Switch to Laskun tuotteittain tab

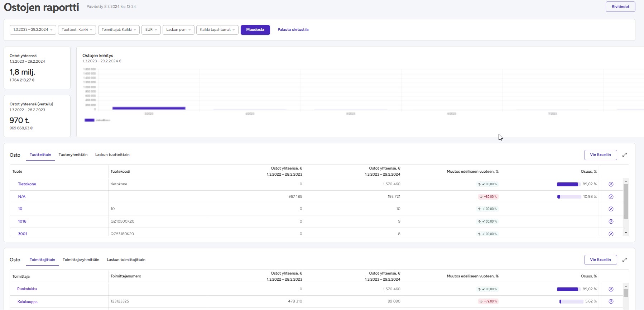[112, 155]
